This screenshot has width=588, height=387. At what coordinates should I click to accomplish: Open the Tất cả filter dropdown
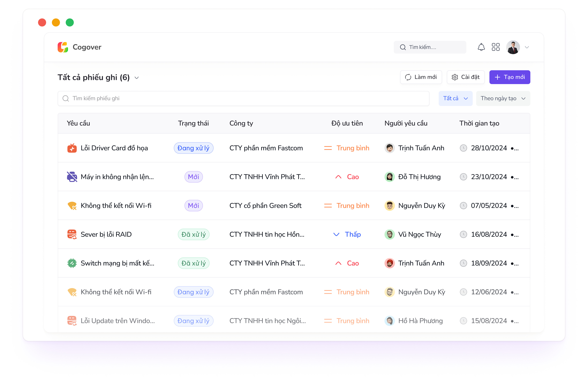point(455,98)
